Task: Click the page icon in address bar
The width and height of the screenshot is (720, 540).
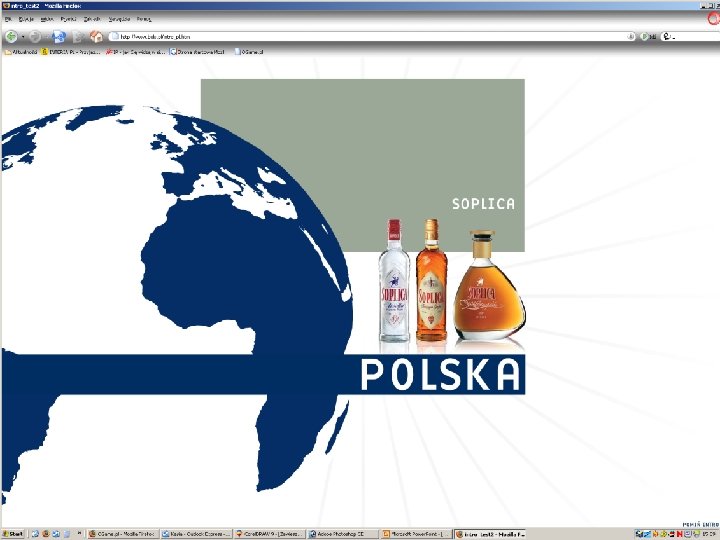Action: (114, 36)
